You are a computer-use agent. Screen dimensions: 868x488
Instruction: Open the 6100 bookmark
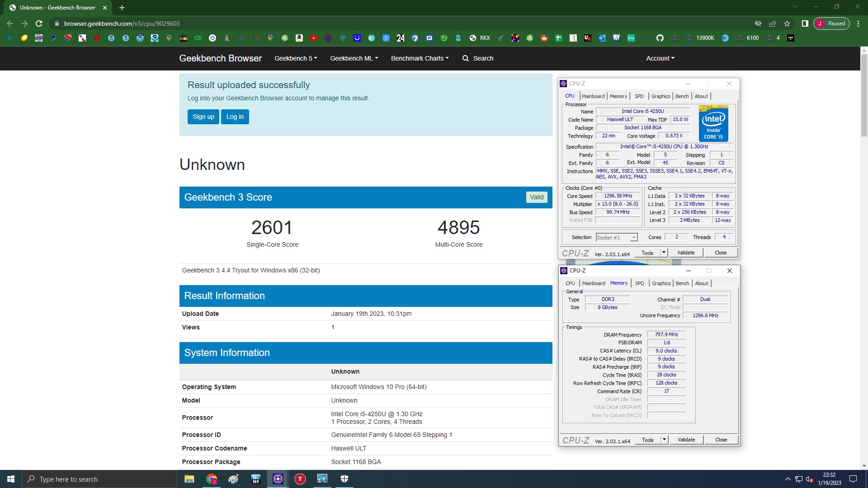point(747,38)
